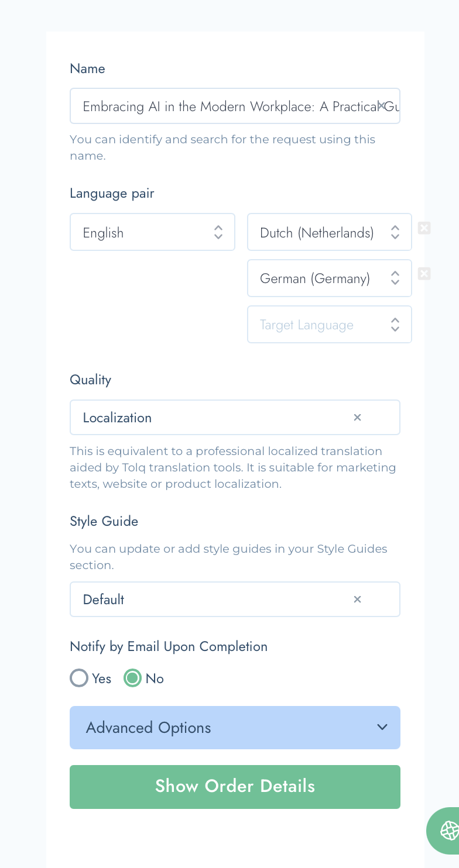Click the Show Order Details button

point(235,787)
